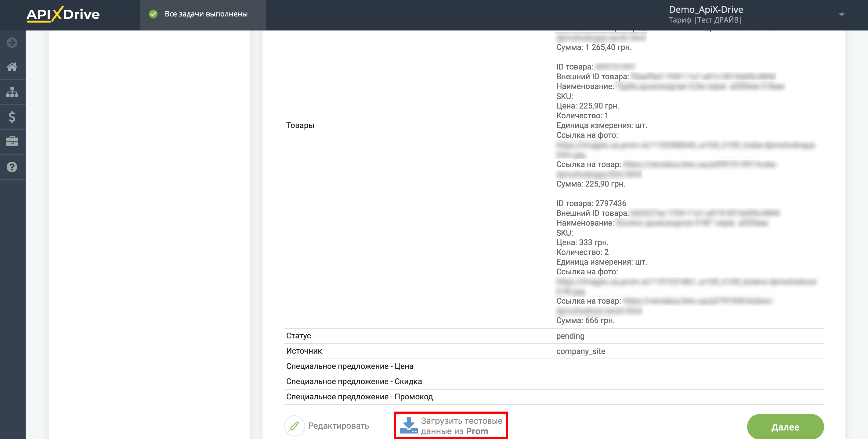Screen dimensions: 868x439
Task: Expand the Demo_ApiX-Drive account dropdown arrow
Action: pos(841,14)
